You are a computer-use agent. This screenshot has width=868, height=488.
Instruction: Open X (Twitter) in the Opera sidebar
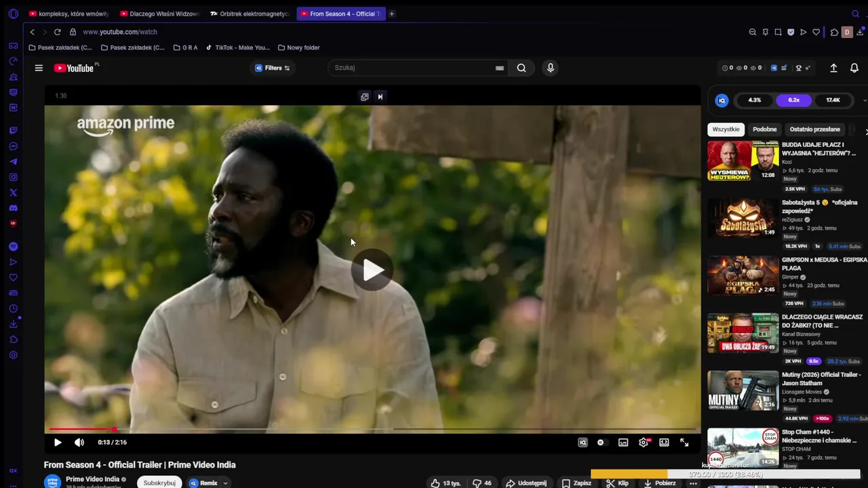[x=13, y=192]
